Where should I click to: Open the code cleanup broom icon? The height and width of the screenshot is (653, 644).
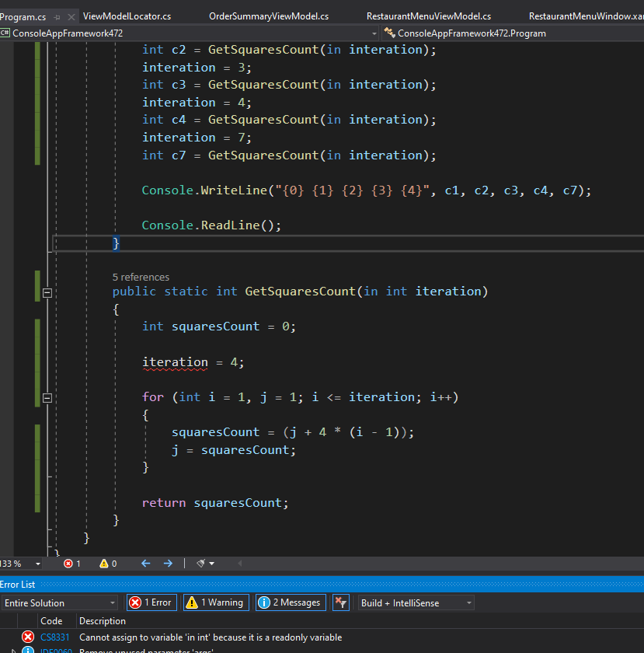(201, 564)
